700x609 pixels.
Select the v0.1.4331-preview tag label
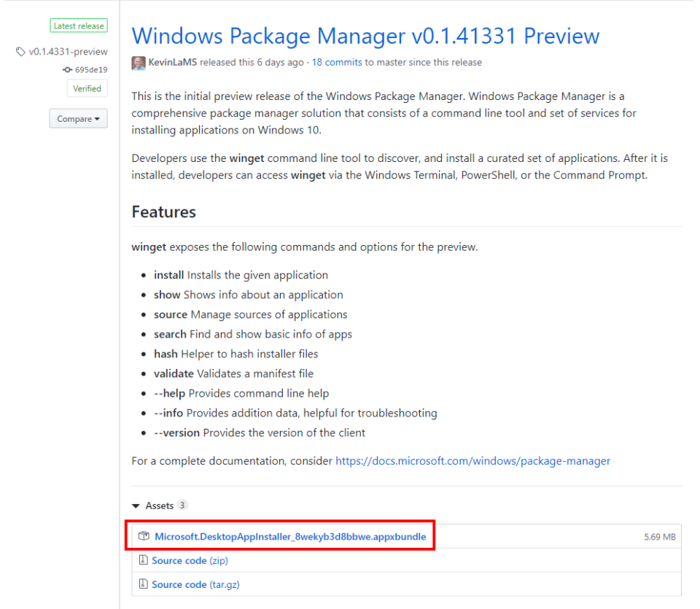coord(67,52)
